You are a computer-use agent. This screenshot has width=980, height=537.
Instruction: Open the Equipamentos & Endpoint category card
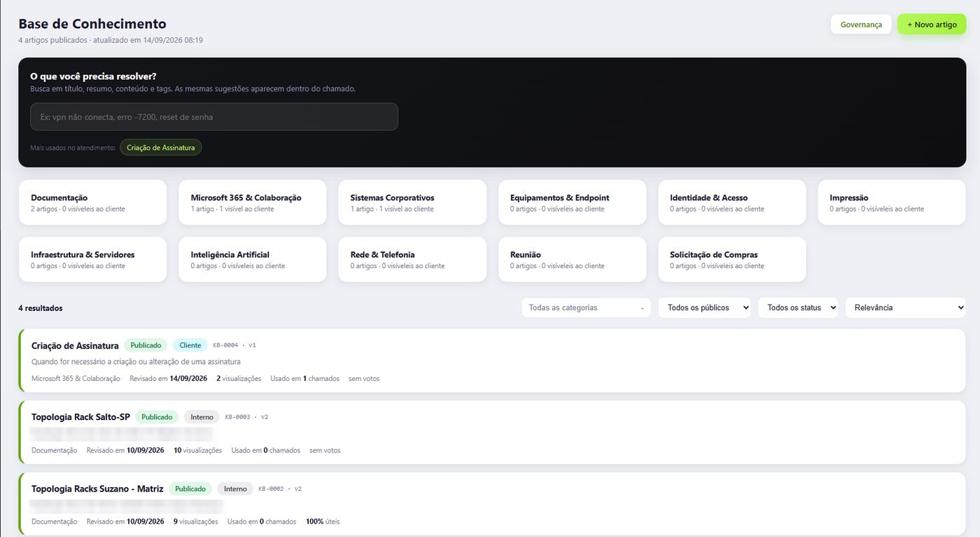point(573,203)
